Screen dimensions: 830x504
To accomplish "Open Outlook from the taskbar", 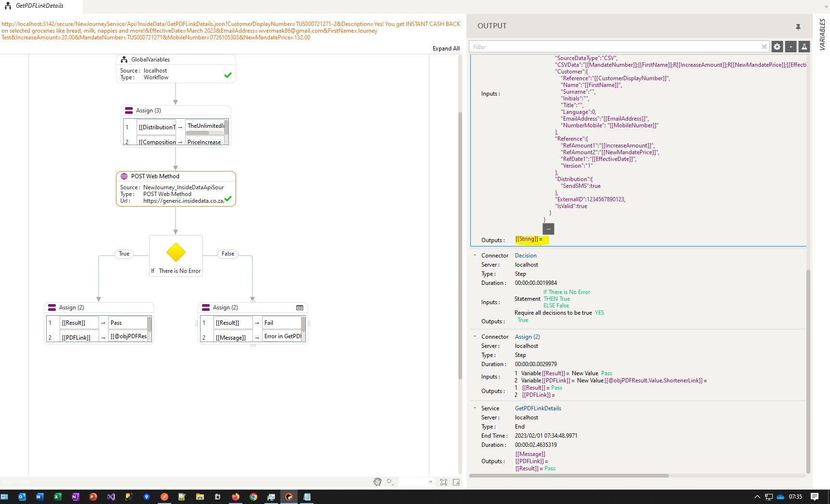I will (22, 497).
